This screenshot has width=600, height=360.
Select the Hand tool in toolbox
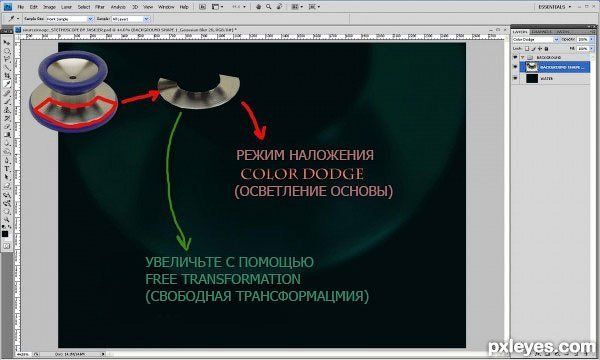(7, 212)
